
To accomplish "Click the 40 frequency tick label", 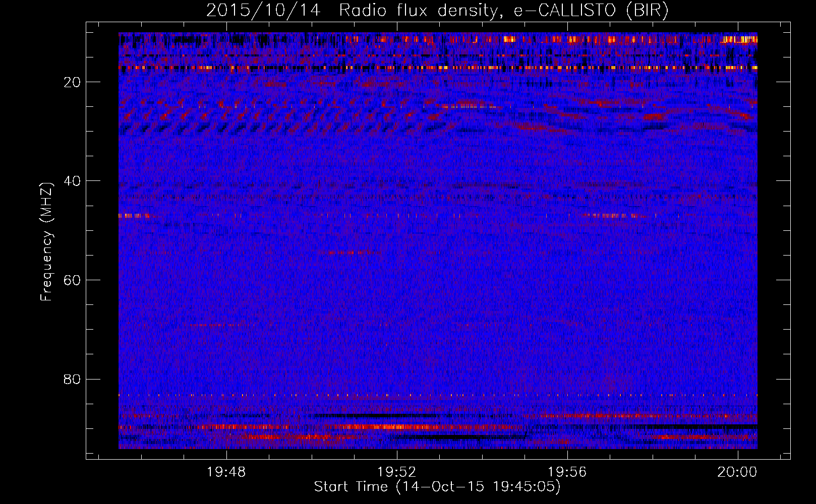I will coord(73,181).
